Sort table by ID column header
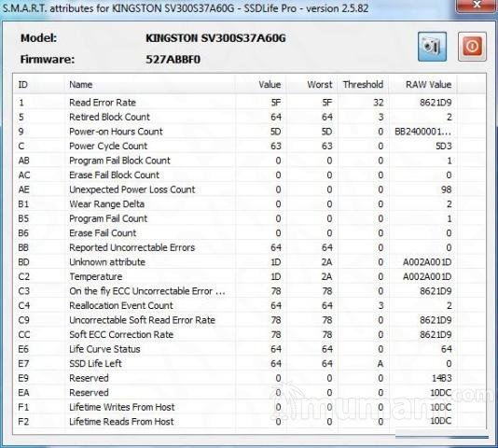Screen dimensions: 498x448 (39, 85)
